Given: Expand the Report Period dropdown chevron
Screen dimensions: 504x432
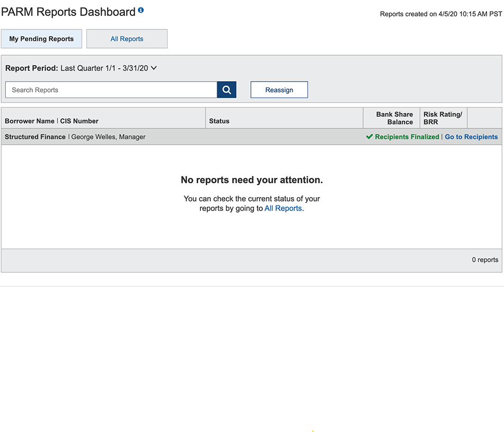Looking at the screenshot, I should point(154,68).
